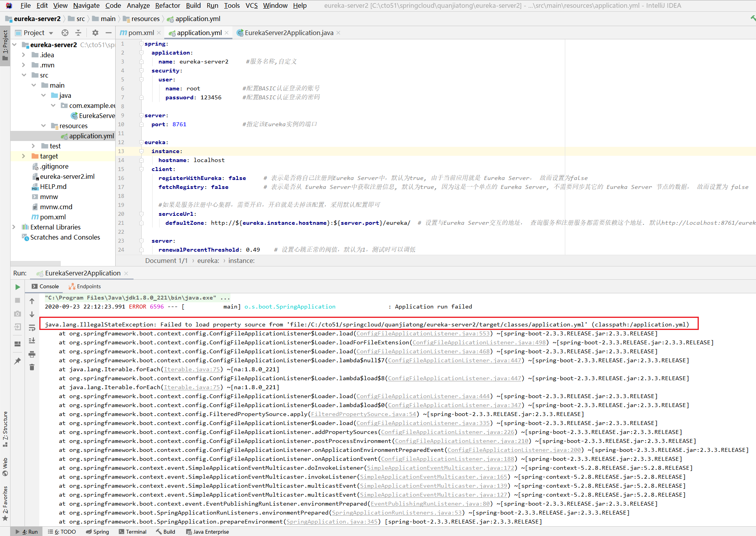This screenshot has height=536, width=756.
Task: Collapse the resources folder node
Action: pos(43,126)
